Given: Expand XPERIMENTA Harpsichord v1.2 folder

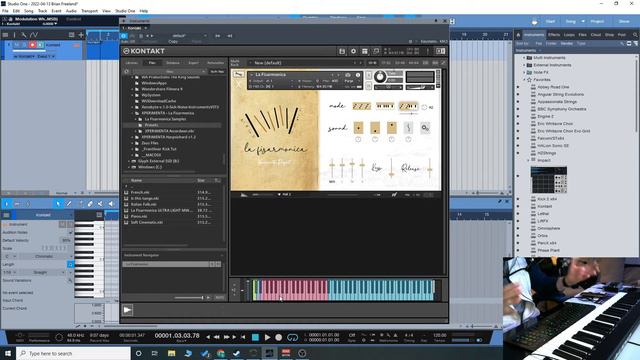Looking at the screenshot, I should 133,137.
